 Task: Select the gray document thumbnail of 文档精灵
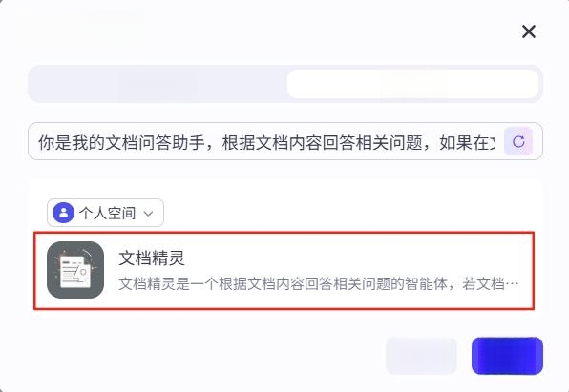75,270
